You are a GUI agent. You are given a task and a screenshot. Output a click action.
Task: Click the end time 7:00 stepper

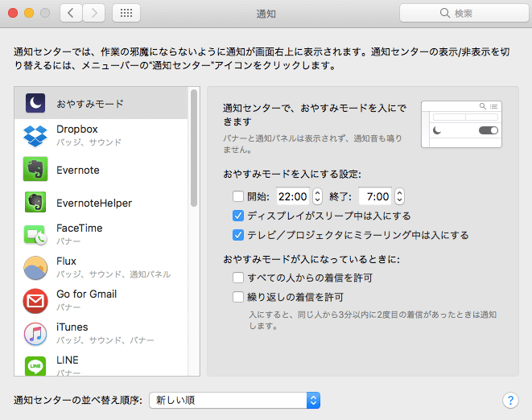point(400,196)
